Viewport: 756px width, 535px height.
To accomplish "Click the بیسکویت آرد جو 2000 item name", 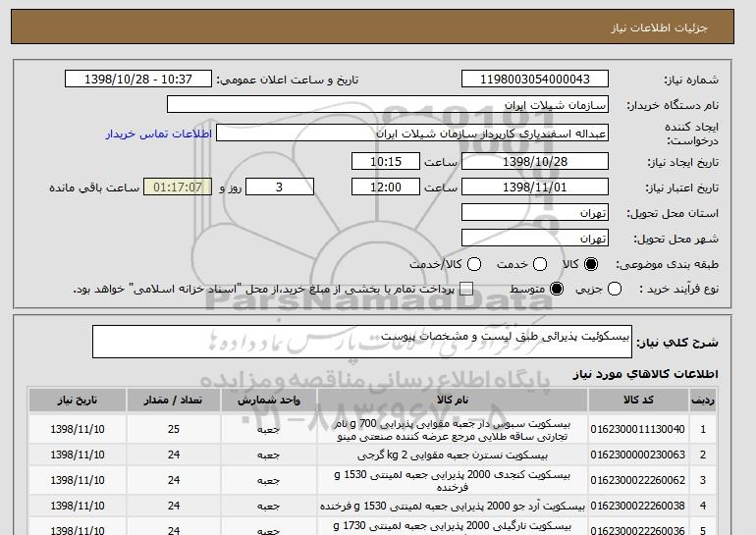I will [453, 507].
